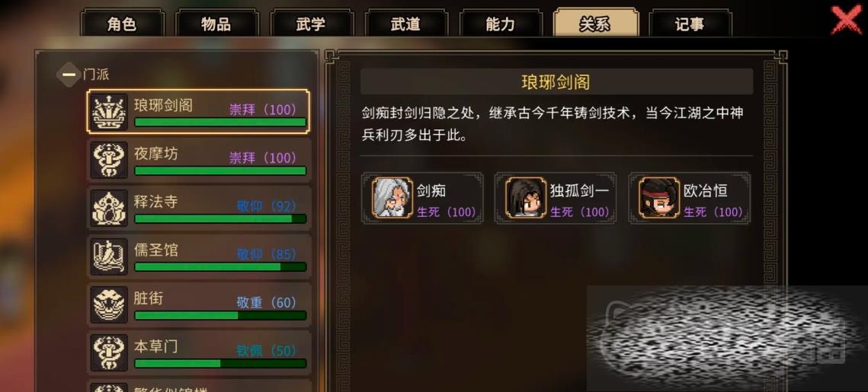The image size is (868, 392).
Task: Collapse the 门派 category list
Action: coord(69,75)
